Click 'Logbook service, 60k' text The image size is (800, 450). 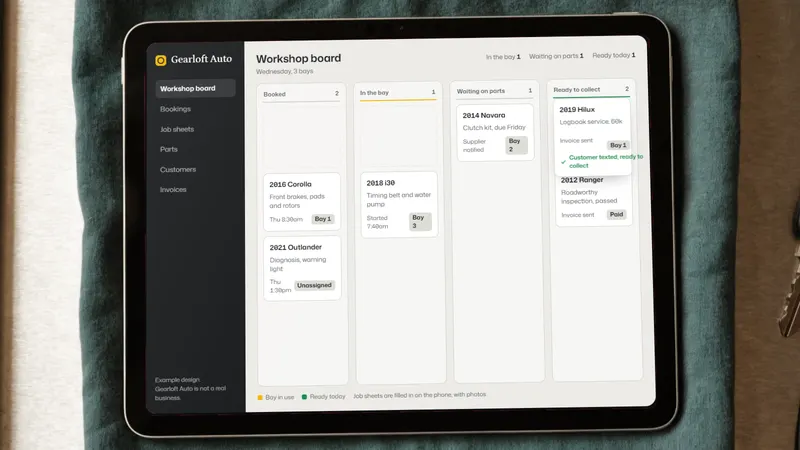[591, 122]
